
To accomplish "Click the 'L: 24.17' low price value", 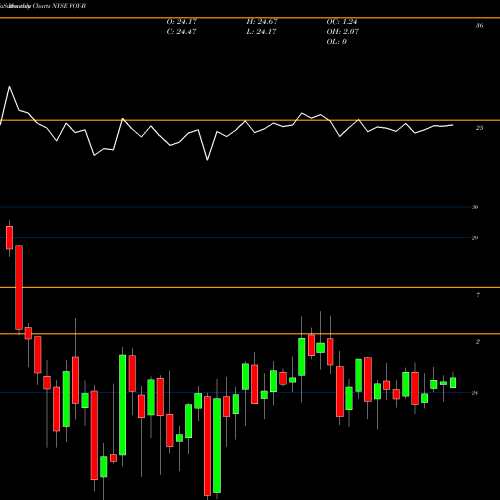I will pos(261,32).
